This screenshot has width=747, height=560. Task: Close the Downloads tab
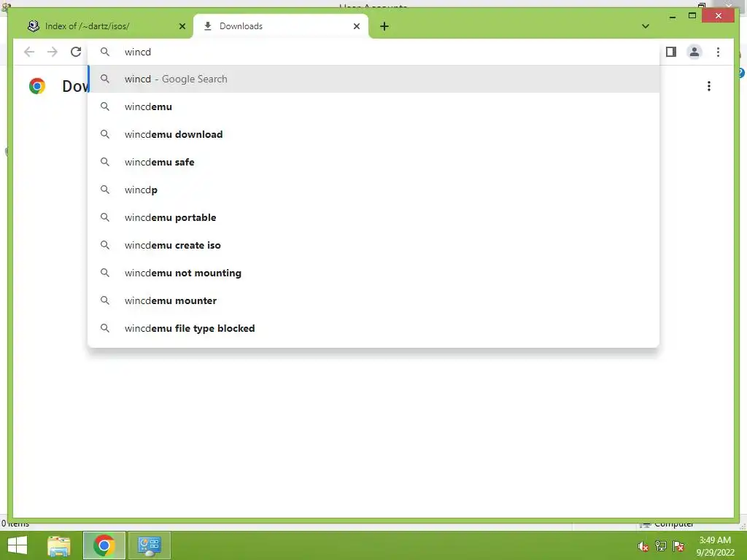[x=356, y=26]
